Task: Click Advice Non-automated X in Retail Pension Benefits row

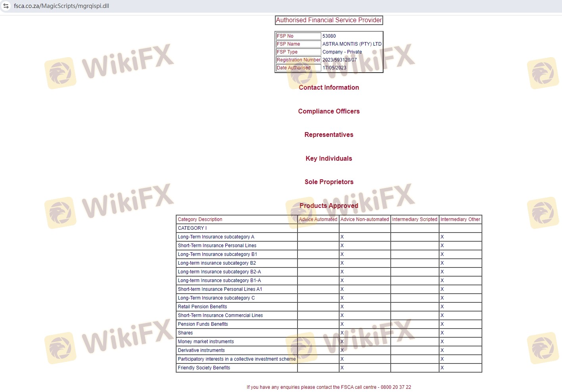Action: pos(342,307)
